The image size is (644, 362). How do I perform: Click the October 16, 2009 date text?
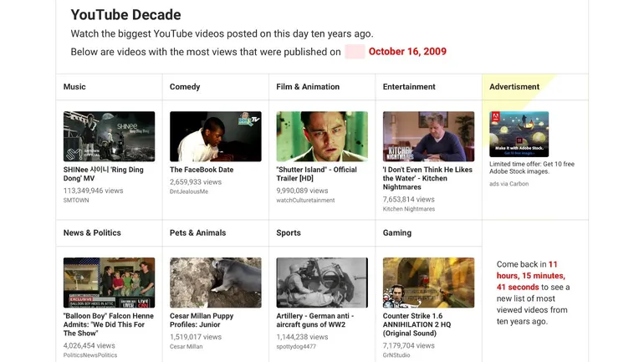407,52
